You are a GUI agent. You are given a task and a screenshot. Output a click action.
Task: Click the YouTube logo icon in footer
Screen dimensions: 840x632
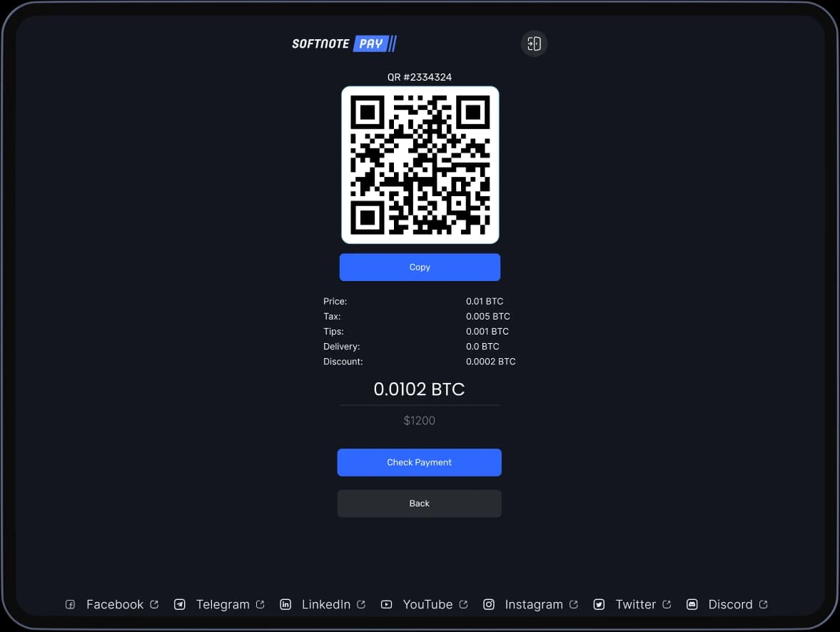[386, 605]
